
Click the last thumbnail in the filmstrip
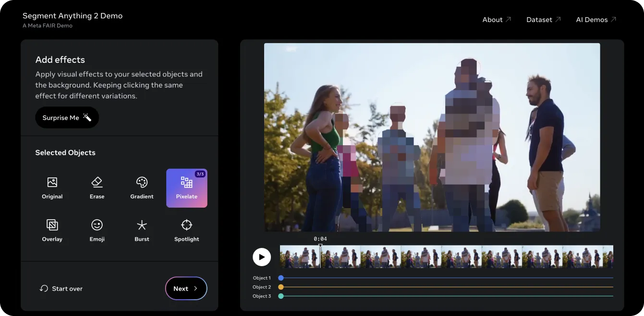pos(608,257)
